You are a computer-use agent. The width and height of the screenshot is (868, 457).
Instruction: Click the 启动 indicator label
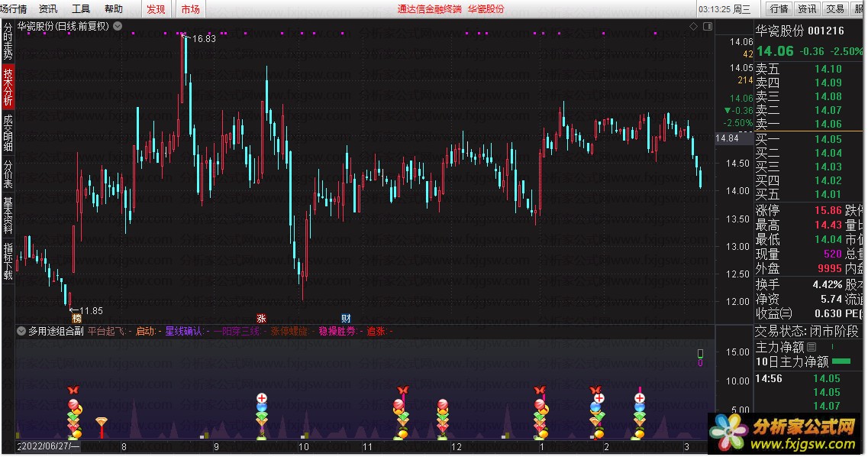(x=145, y=331)
